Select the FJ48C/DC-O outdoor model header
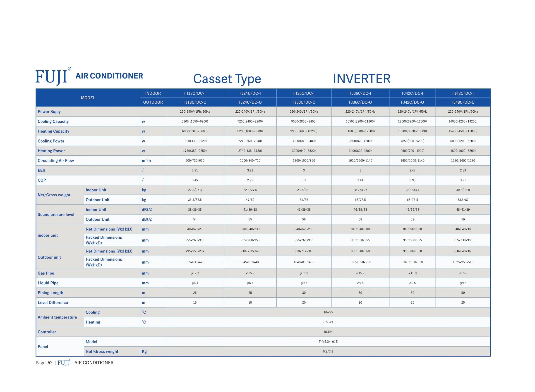 pyautogui.click(x=463, y=102)
